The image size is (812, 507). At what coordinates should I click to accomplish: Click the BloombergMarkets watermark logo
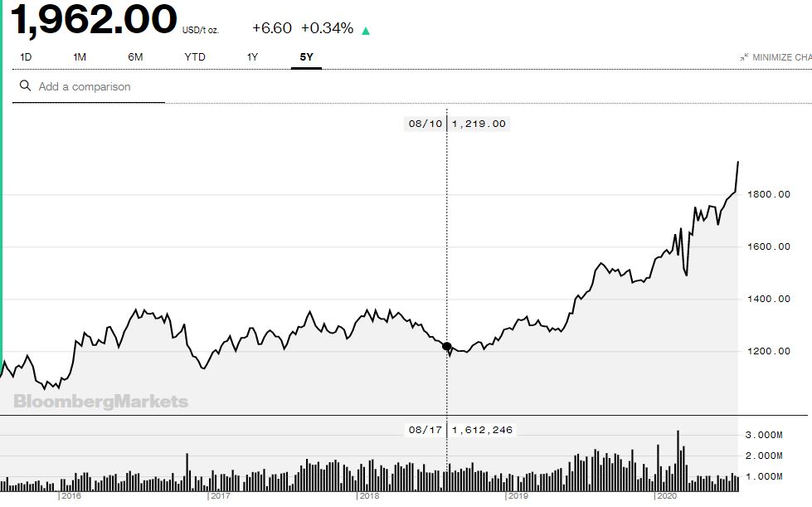point(100,402)
